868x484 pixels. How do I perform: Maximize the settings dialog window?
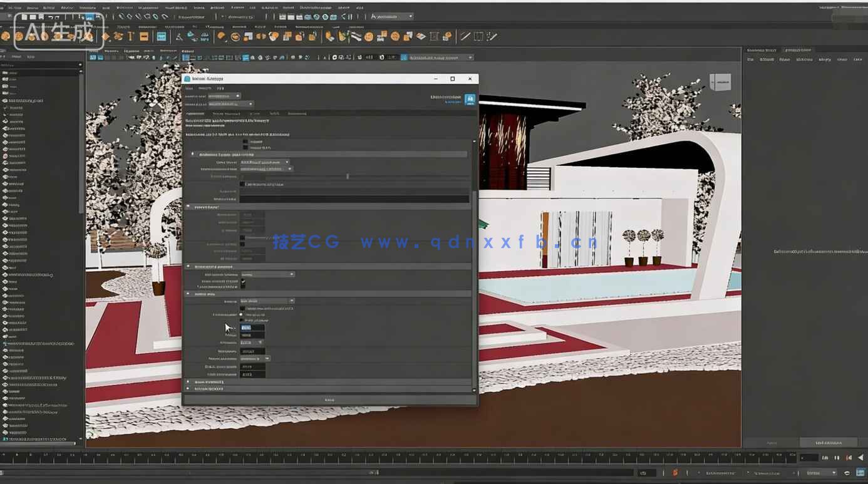[x=452, y=79]
